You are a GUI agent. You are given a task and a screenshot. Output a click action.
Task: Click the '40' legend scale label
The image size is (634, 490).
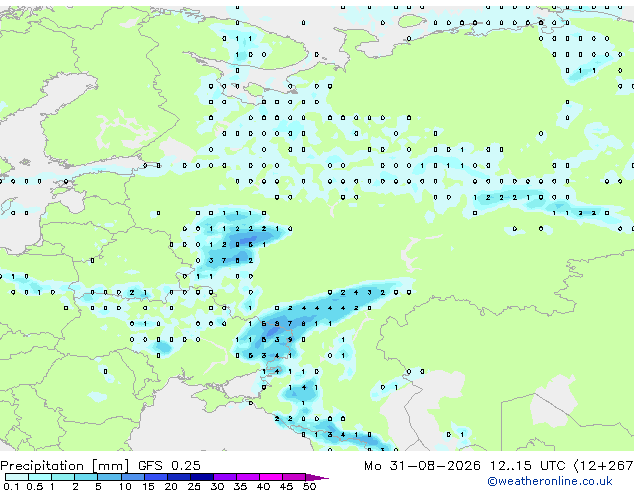(263, 486)
